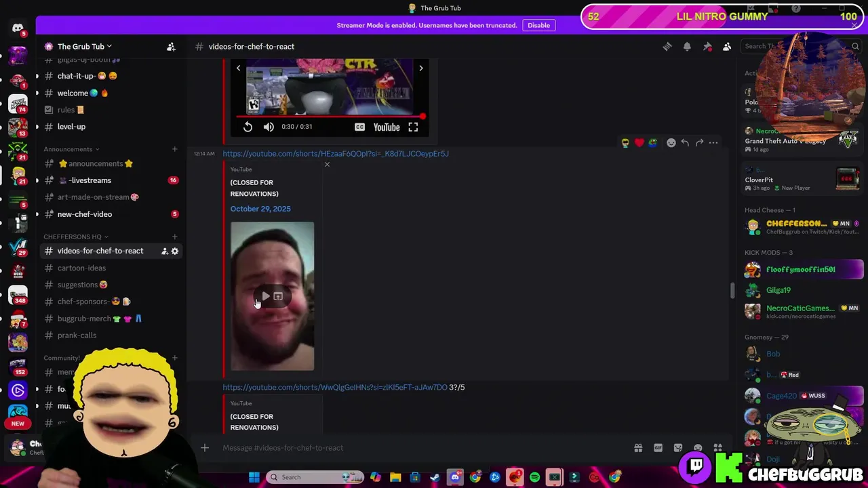Open sticker picker
Viewport: 868px width, 488px height.
pyautogui.click(x=678, y=447)
